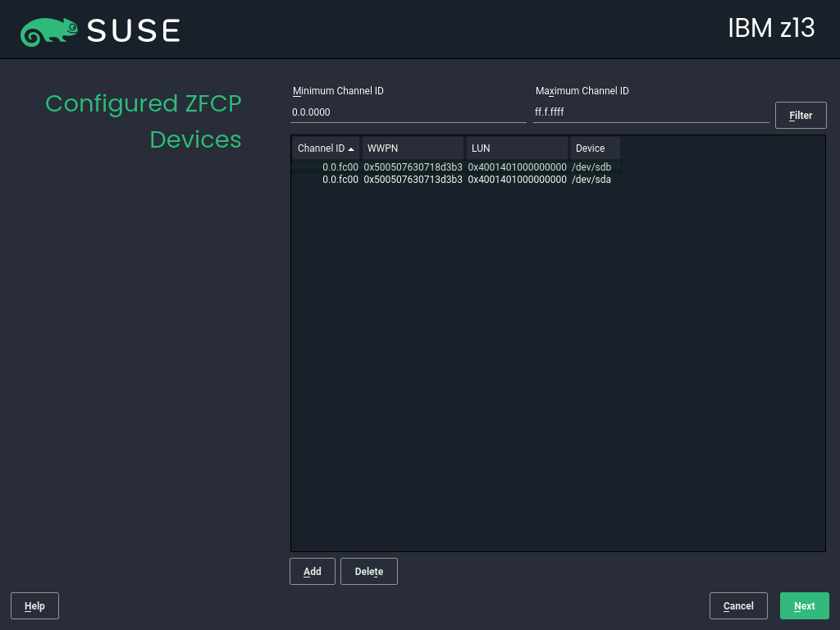Click the Configured ZFCP Devices heading

tap(144, 121)
